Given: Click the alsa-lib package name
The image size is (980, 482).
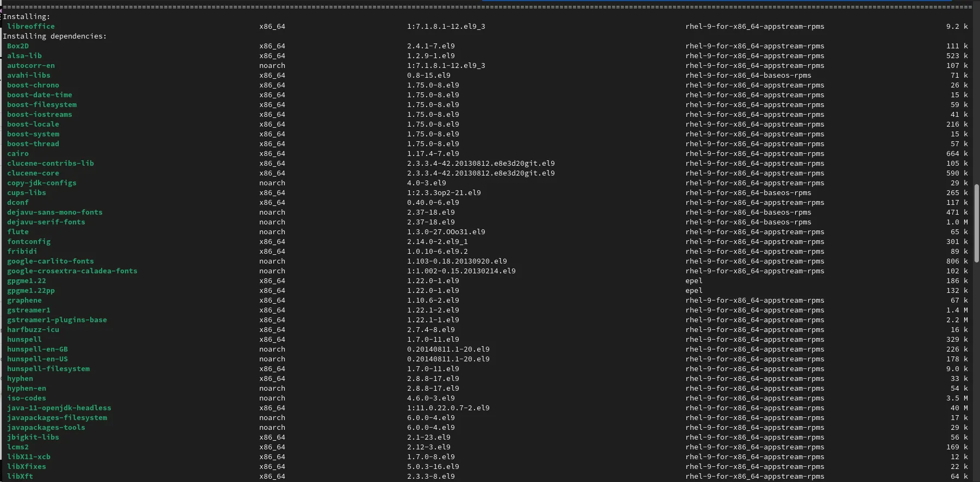Looking at the screenshot, I should click(24, 55).
